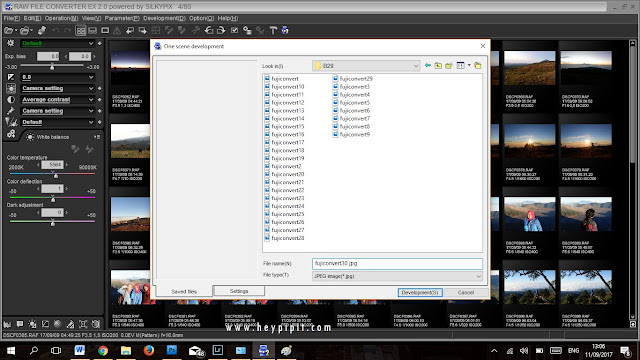Switch to single preview view mode in toolbar
640x360 pixels.
[x=105, y=30]
